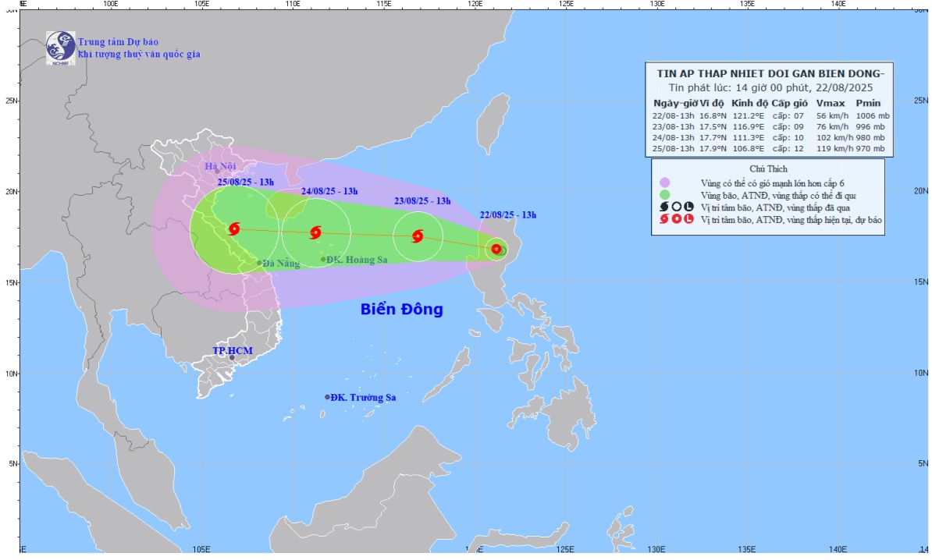Click the ĐK. Hoàng Sa dot marker
The image size is (932, 560).
point(323,260)
